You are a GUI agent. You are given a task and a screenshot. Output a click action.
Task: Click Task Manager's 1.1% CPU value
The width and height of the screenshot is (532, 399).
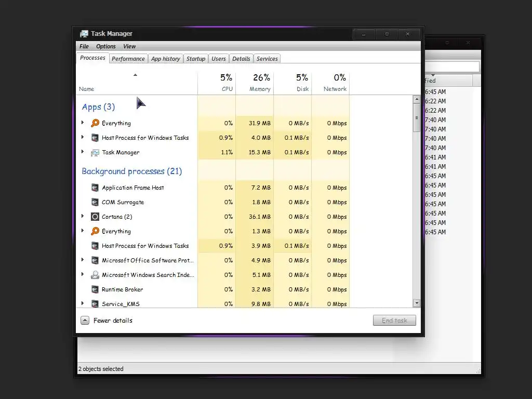point(227,152)
